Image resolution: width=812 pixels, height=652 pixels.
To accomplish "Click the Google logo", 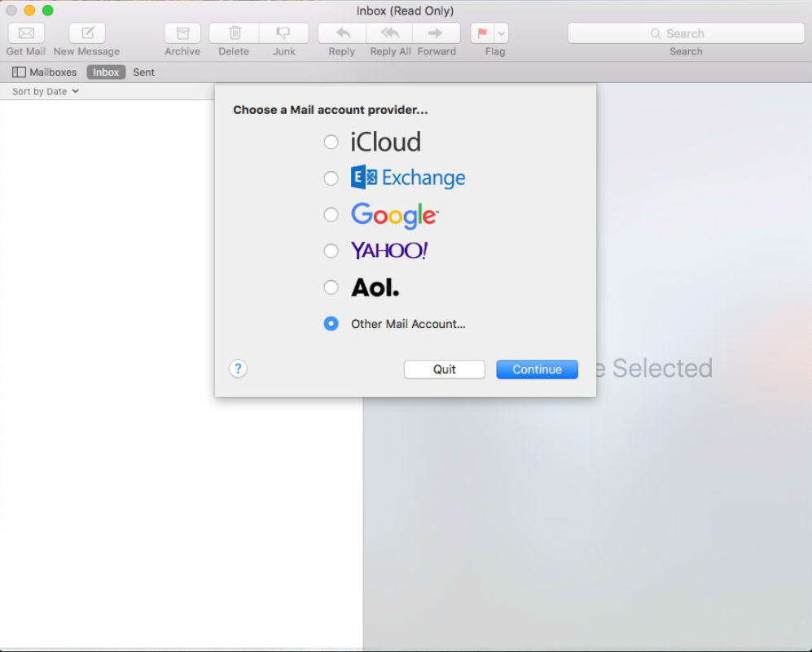I will (395, 215).
